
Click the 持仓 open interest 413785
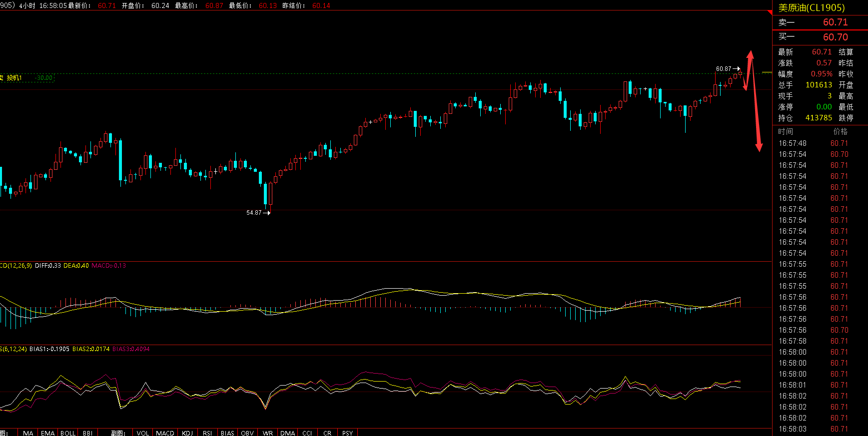coord(819,118)
